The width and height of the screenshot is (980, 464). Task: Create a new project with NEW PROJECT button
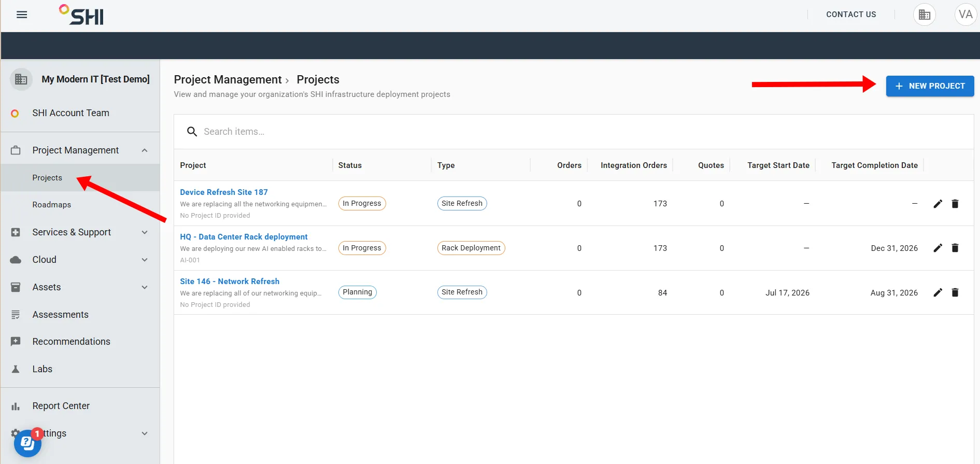coord(930,86)
